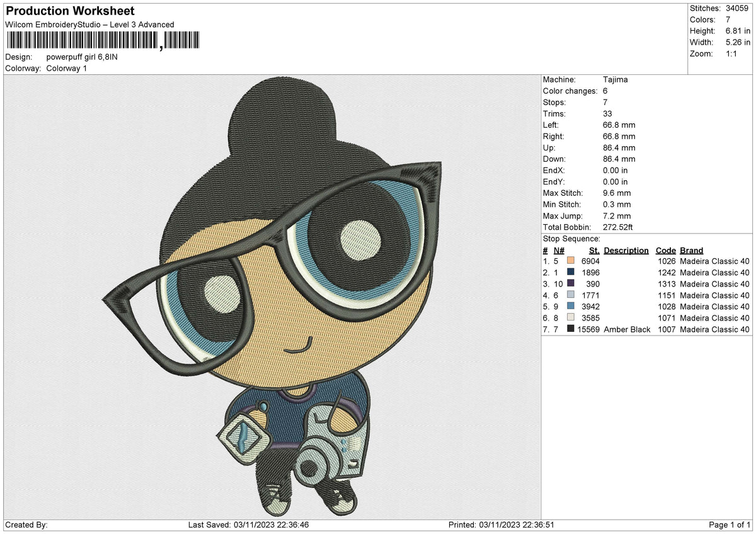Select the blue swatch for thread 1028

pos(571,307)
